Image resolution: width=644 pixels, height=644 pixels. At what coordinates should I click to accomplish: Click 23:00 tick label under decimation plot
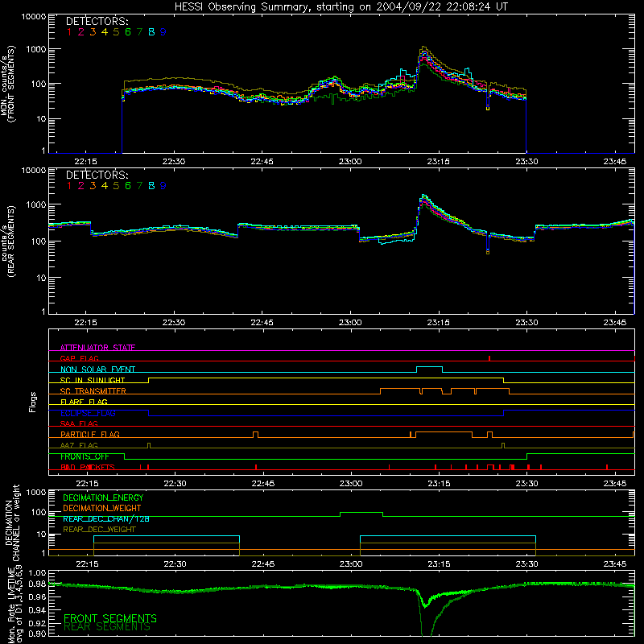tap(351, 564)
